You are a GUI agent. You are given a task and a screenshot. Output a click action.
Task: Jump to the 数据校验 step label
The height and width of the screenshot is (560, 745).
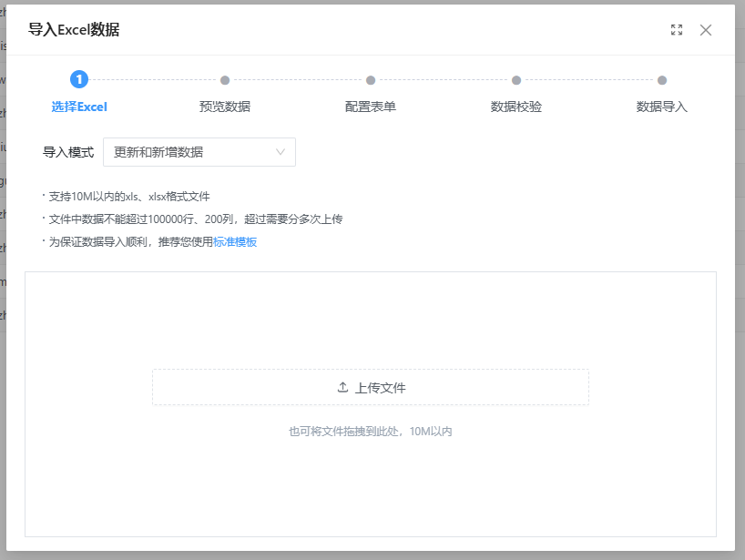click(x=516, y=107)
